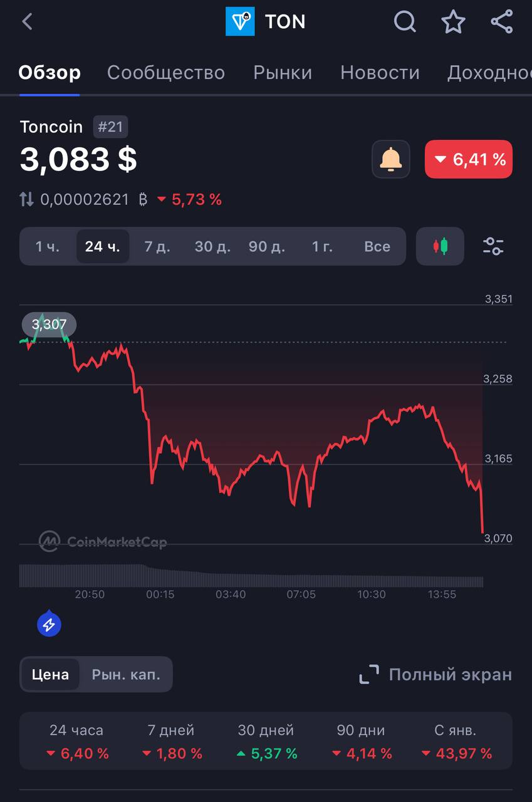This screenshot has height=802, width=532.
Task: Swap price conversion arrows icon
Action: coord(26,200)
